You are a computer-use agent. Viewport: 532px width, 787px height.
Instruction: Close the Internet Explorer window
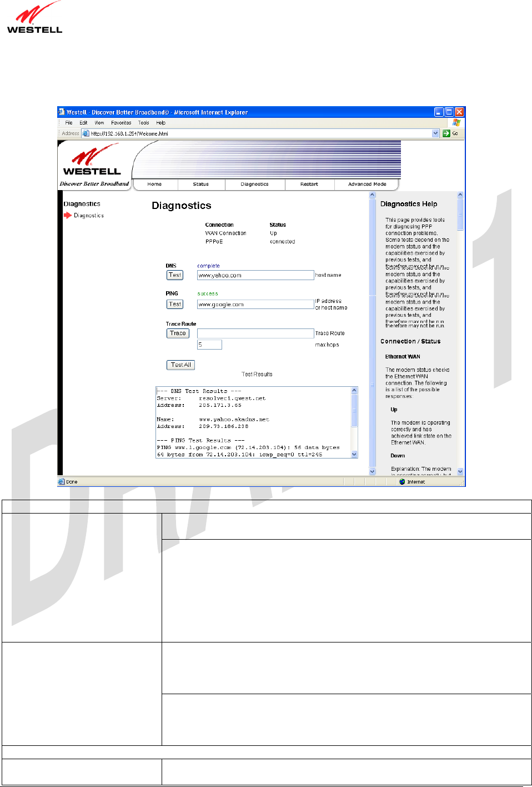pos(459,112)
